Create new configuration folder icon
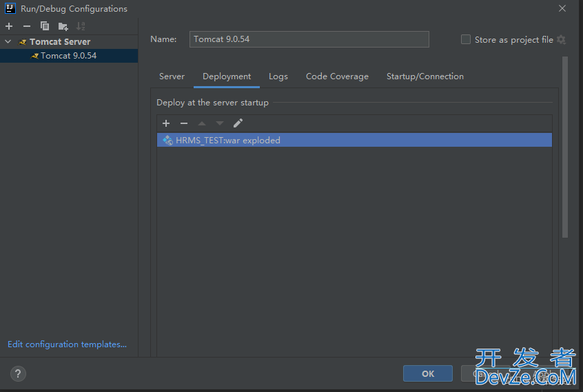Viewport: 583px width, 392px height. [x=63, y=26]
